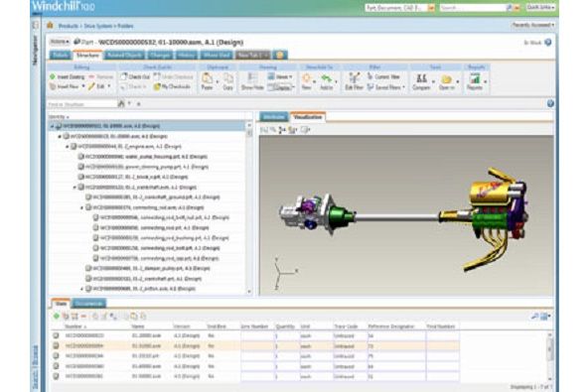Open the table view options dropdown in Uses
588x392 pixels.
(545, 317)
